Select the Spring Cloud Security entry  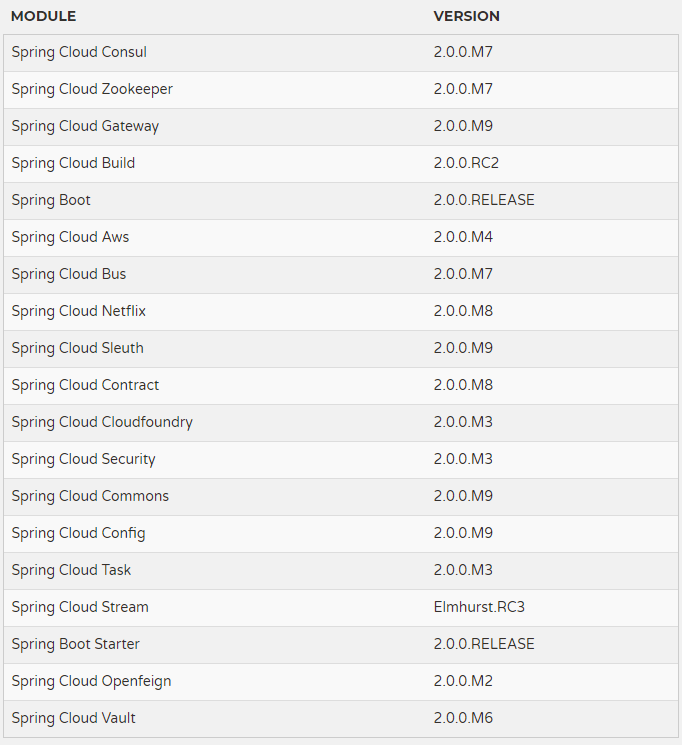pyautogui.click(x=83, y=459)
